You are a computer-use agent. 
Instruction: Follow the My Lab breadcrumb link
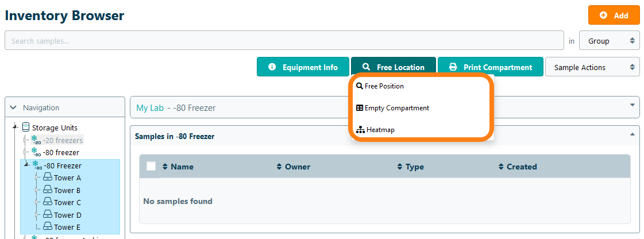[149, 107]
